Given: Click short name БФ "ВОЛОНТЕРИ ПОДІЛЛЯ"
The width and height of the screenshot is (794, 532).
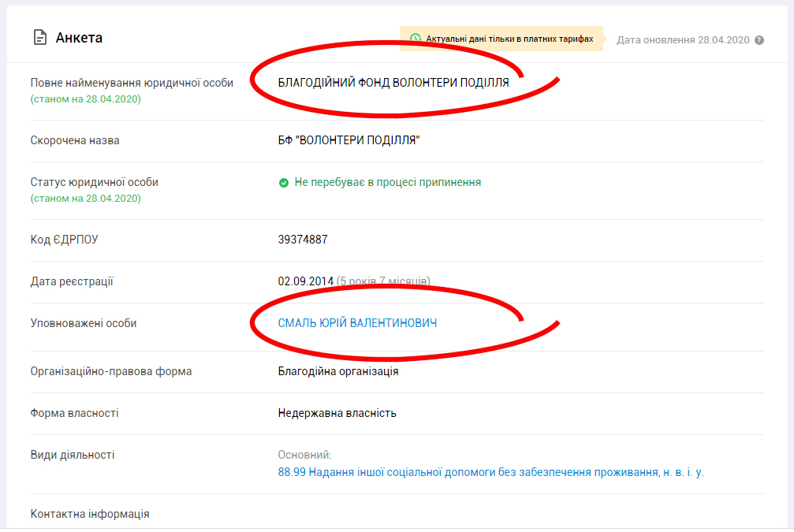Looking at the screenshot, I should [x=349, y=140].
